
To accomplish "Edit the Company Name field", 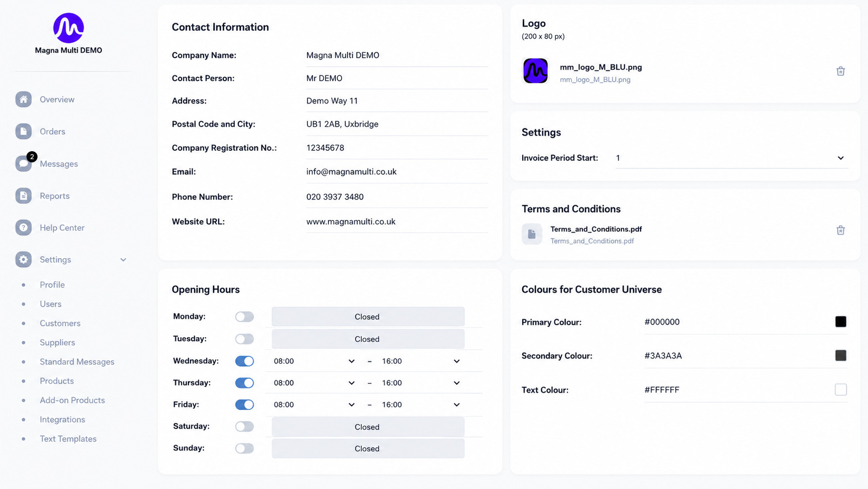I will tap(397, 55).
